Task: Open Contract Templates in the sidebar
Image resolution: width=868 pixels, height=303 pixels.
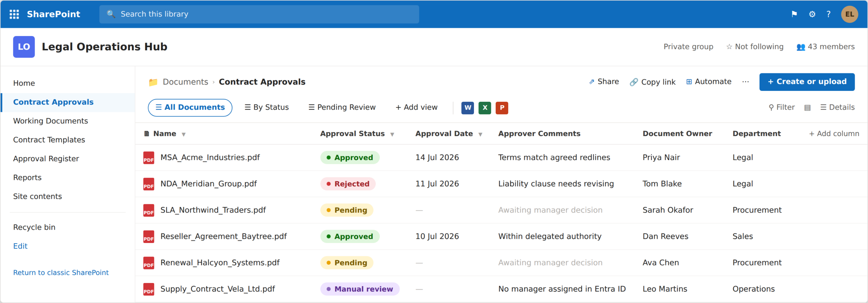Action: [49, 140]
